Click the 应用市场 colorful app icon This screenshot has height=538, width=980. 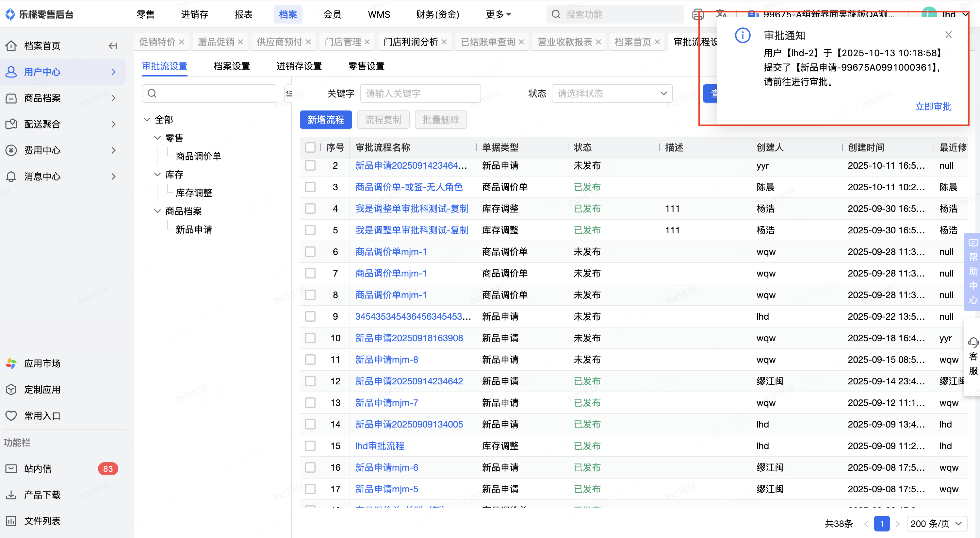coord(11,363)
